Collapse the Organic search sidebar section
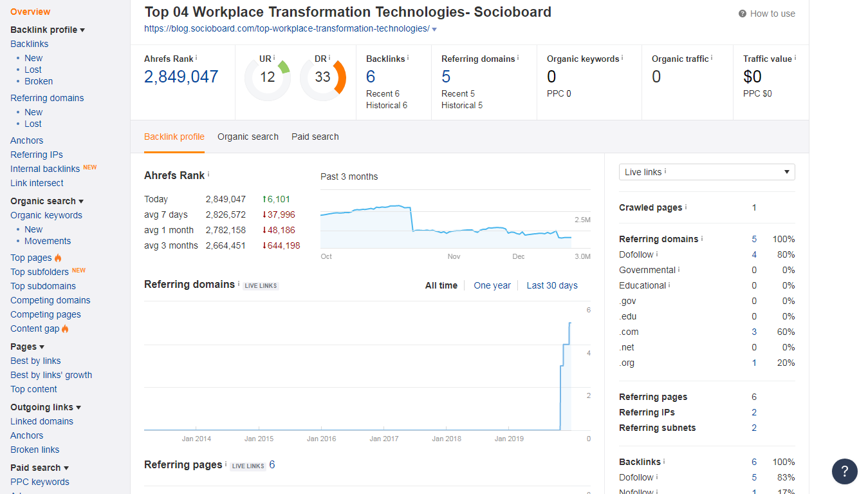 pyautogui.click(x=81, y=202)
